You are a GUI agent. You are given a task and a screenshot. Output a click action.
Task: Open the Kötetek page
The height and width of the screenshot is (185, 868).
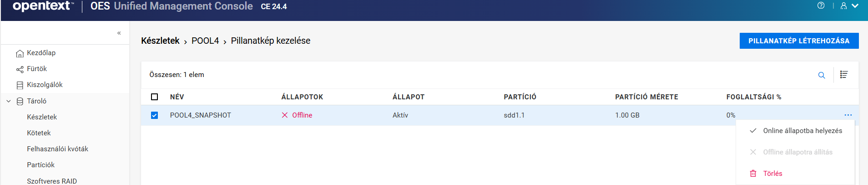39,133
